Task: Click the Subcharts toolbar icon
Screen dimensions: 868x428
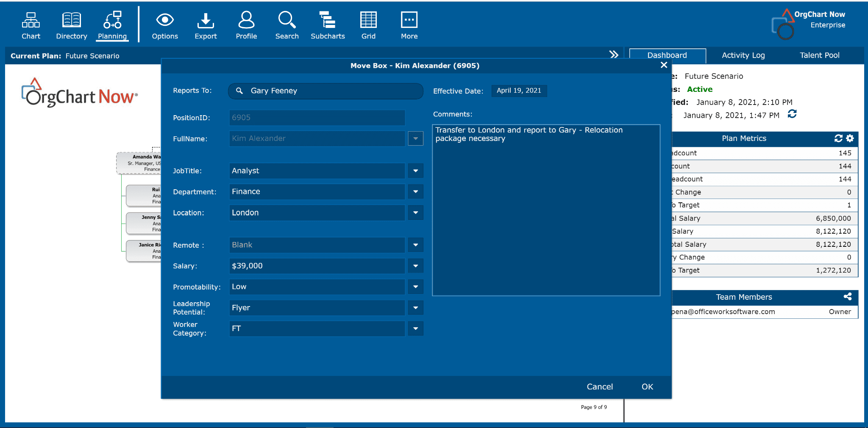Action: click(x=328, y=25)
